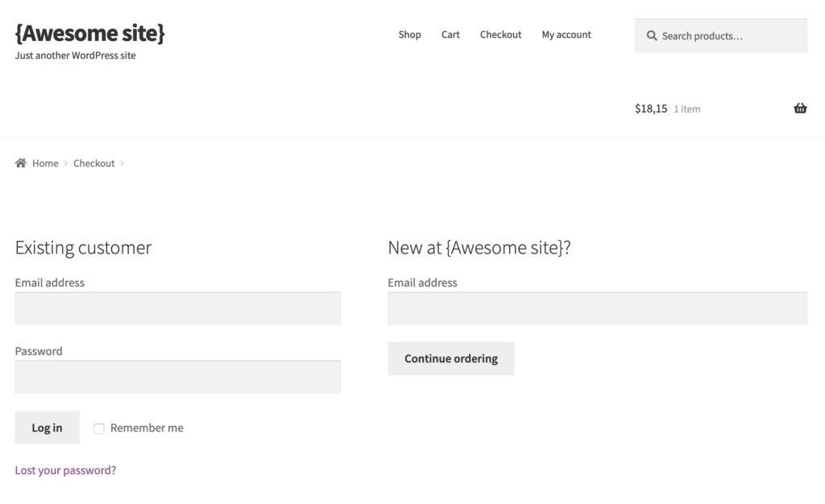The height and width of the screenshot is (504, 825).
Task: Click the Continue ordering button
Action: click(x=450, y=358)
